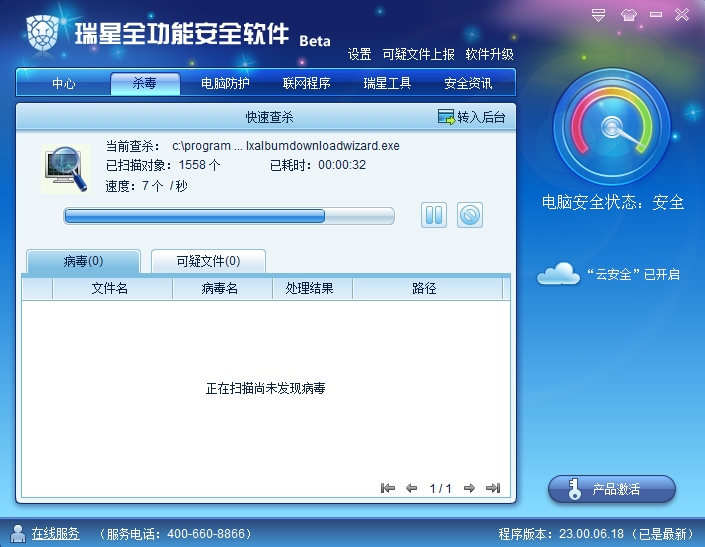The height and width of the screenshot is (547, 705).
Task: Open the main menu dropdown icon
Action: [x=598, y=15]
